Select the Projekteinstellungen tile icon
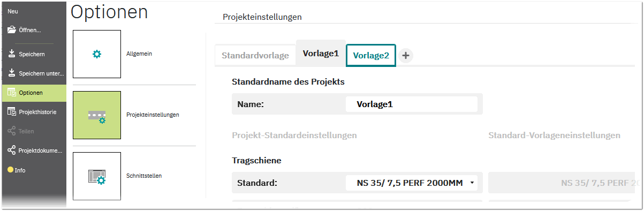This screenshot has height=211, width=644. 97,115
